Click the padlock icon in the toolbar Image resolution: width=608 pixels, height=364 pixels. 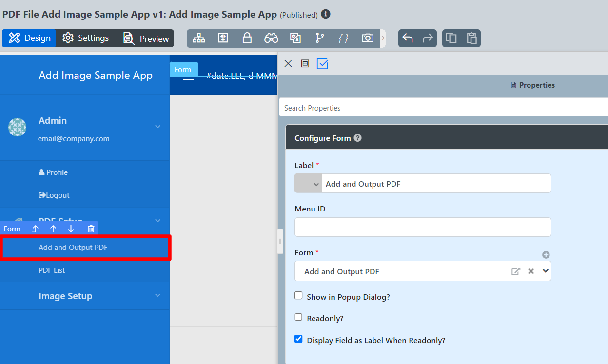pos(247,38)
